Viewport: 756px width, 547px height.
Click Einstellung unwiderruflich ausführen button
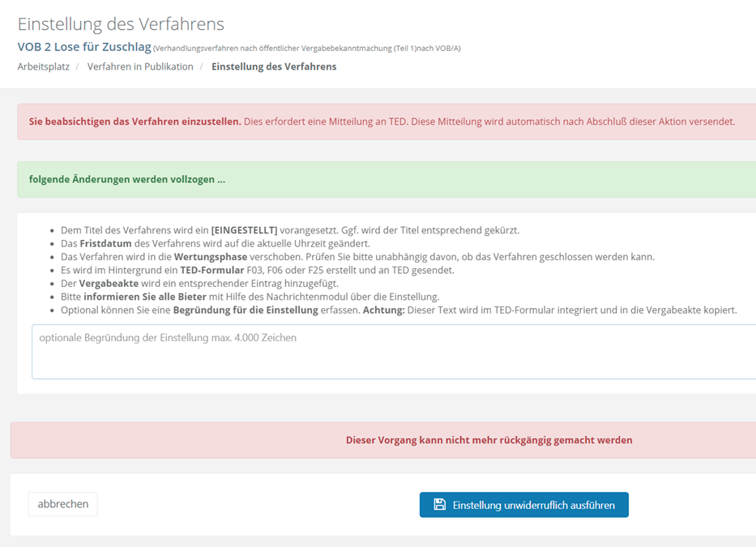(x=524, y=505)
